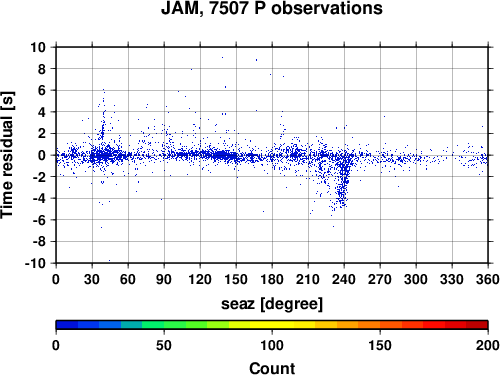Screen dimensions: 500x375
Task: Click the y-axis tick label '-10'
Action: 35,263
